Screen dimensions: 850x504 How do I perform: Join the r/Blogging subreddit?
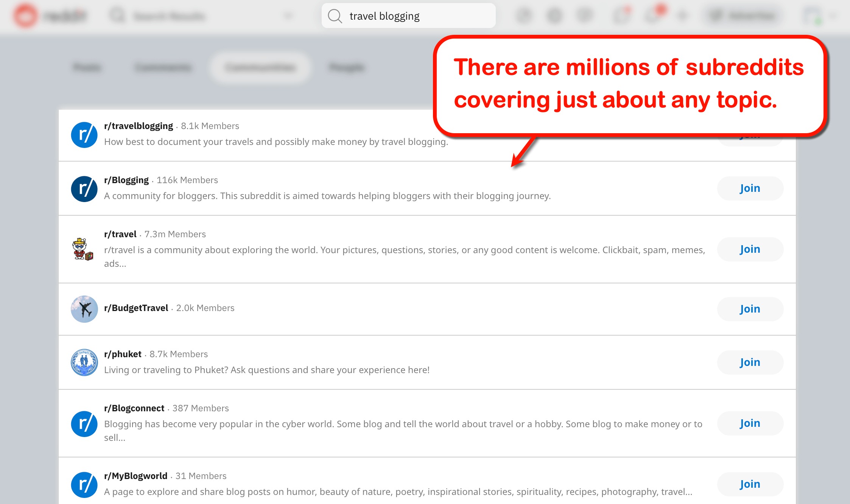[x=750, y=188]
